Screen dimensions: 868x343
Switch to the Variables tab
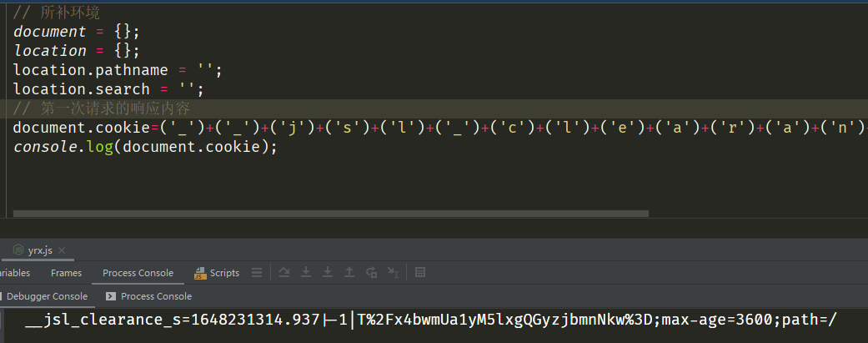(x=15, y=273)
